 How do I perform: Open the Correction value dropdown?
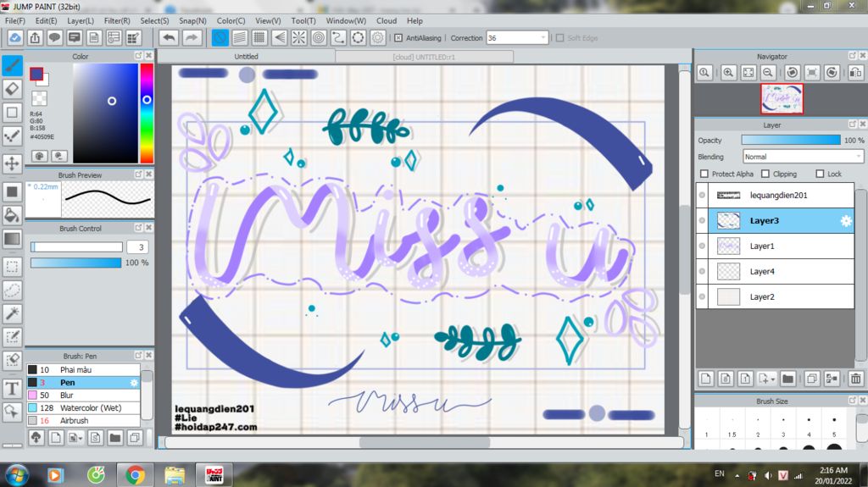[542, 37]
